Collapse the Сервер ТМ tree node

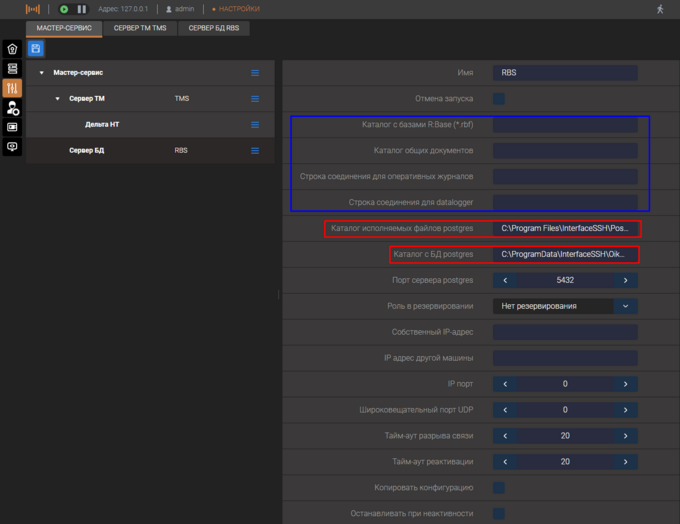point(58,99)
